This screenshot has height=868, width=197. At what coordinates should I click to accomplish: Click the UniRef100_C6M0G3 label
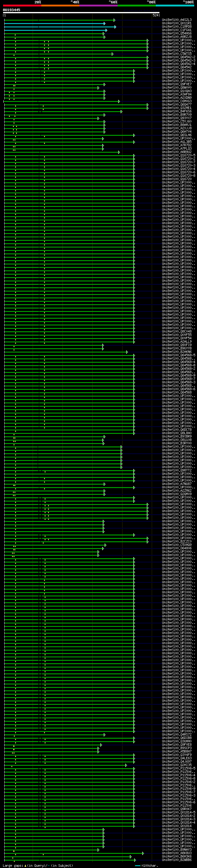(x=177, y=101)
